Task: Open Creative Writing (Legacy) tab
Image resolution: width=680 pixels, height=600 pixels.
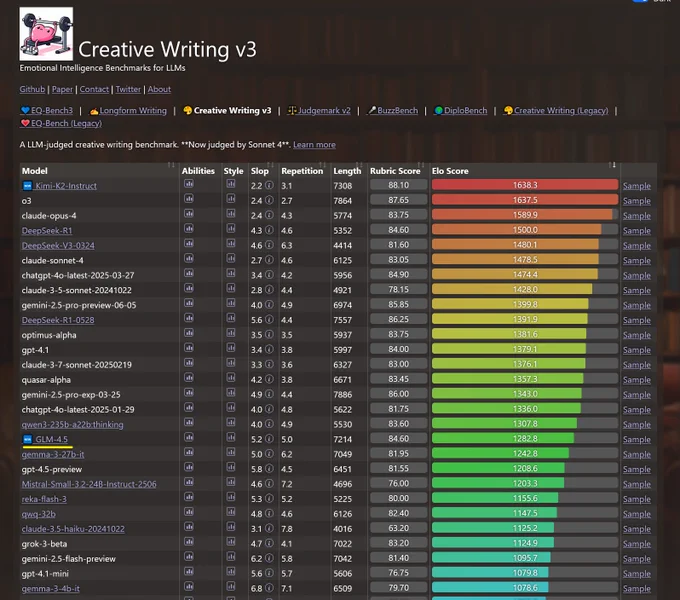Action: coord(556,111)
